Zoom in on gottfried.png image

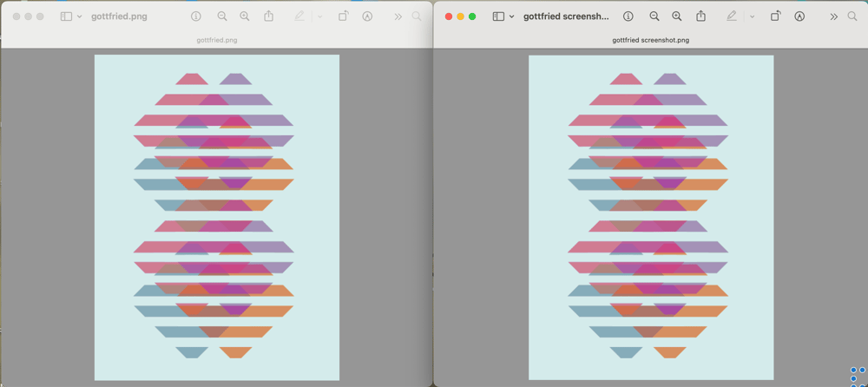click(245, 16)
